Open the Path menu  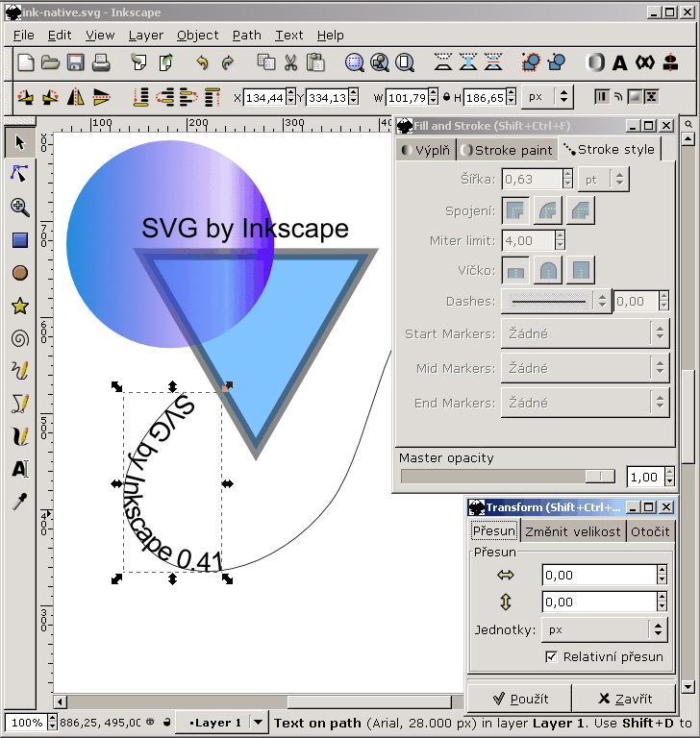pos(247,36)
